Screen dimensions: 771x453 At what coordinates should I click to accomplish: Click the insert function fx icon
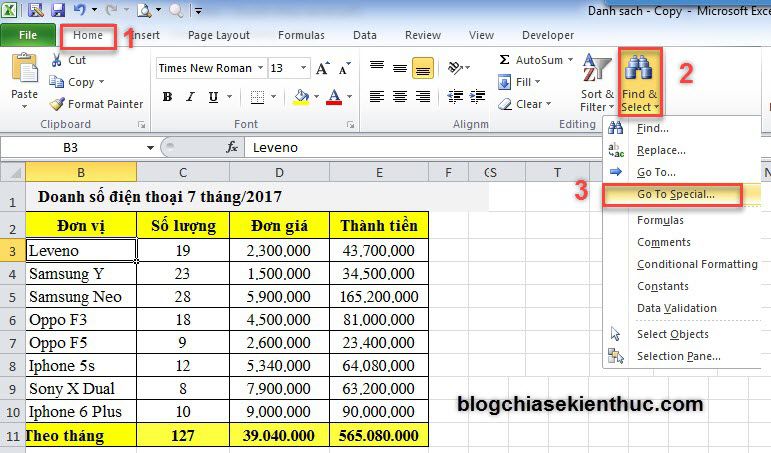point(232,147)
